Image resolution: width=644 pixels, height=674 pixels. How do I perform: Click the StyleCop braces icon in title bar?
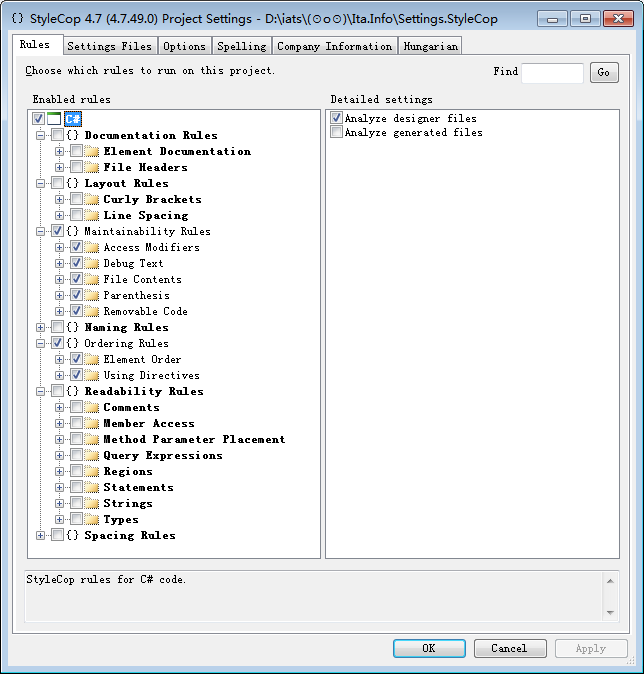(18, 18)
